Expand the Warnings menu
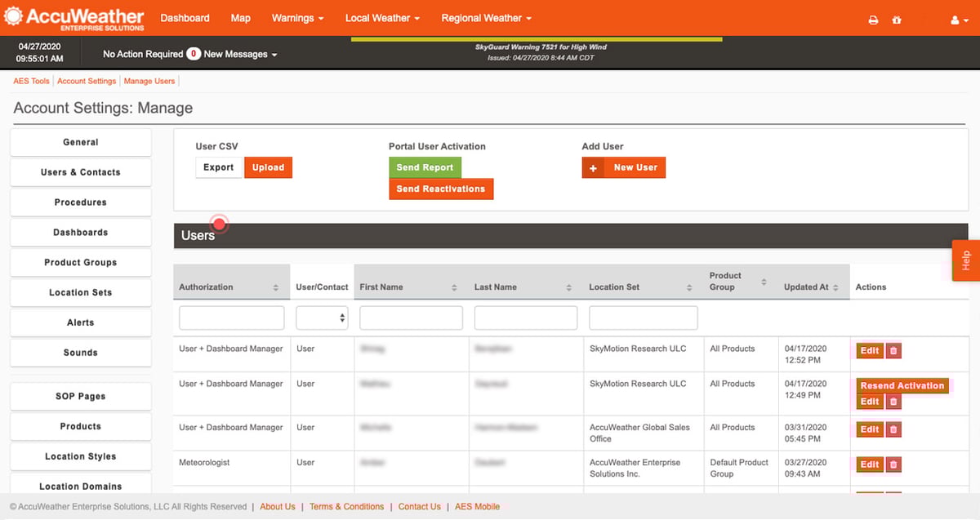980x520 pixels. pyautogui.click(x=297, y=18)
